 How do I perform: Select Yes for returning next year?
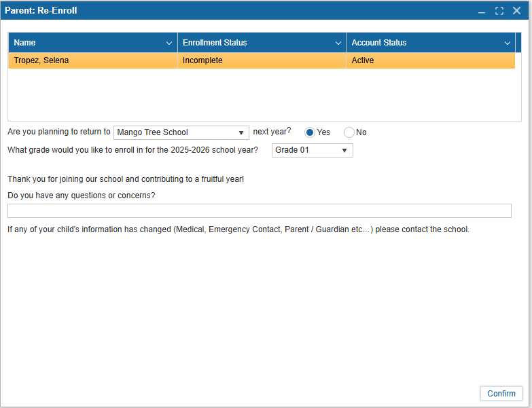coord(310,132)
